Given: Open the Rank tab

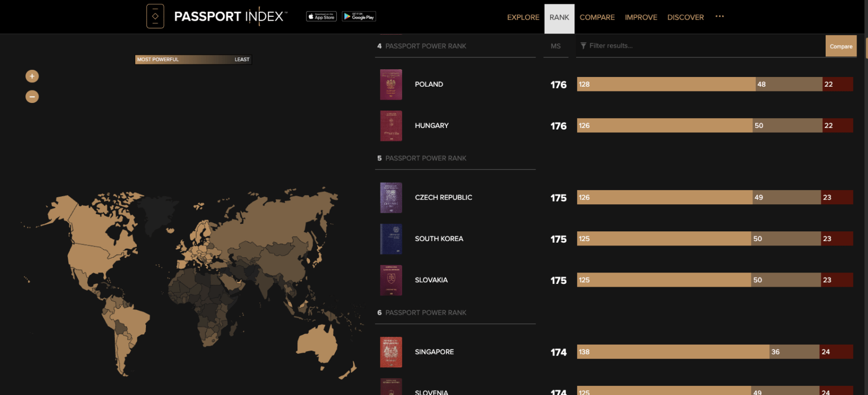Looking at the screenshot, I should [559, 18].
